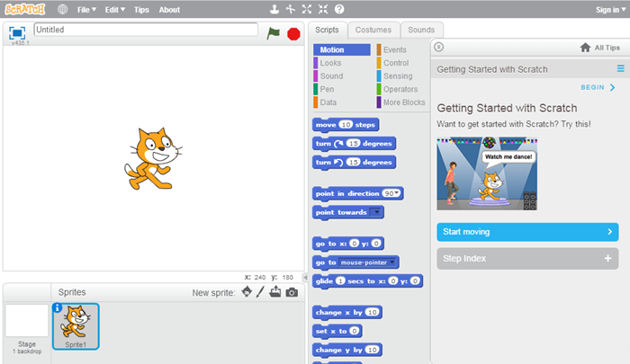The image size is (630, 364).
Task: Click the Scratch logo
Action: click(25, 9)
